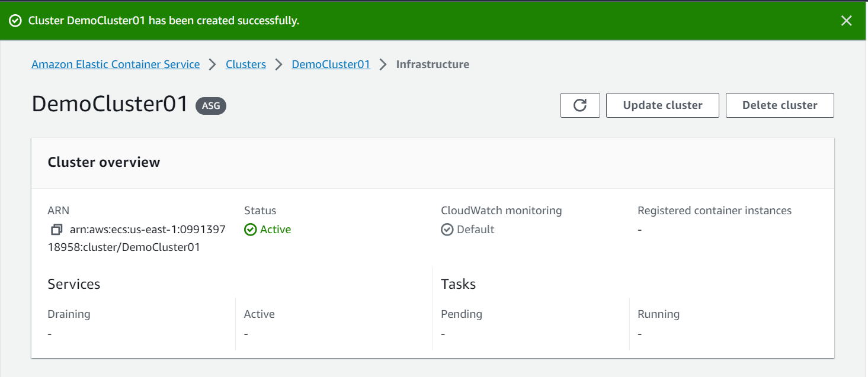The width and height of the screenshot is (868, 377).
Task: Go to Clusters breadcrumb link
Action: pyautogui.click(x=246, y=65)
